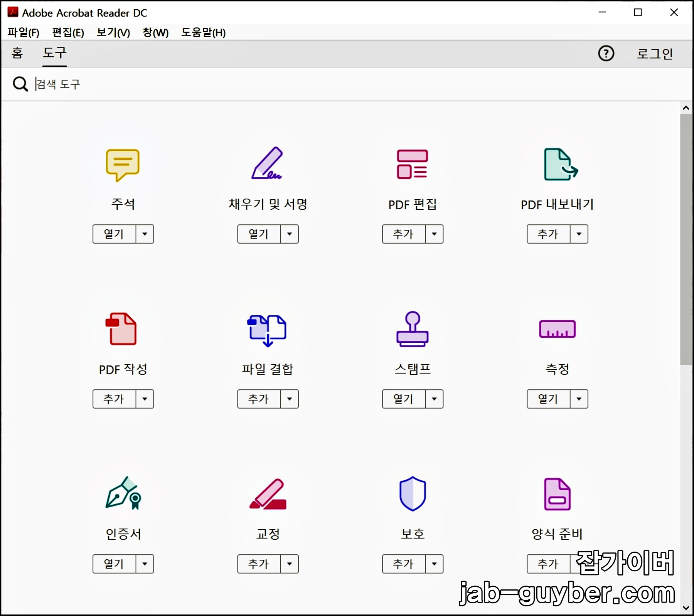Click 추가 button under 양식 준비

(548, 564)
